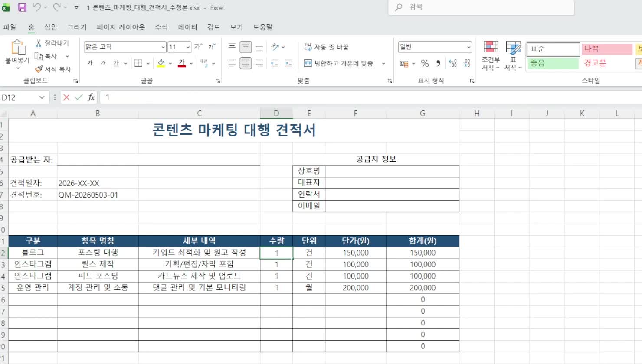Toggle middle vertical alignment
This screenshot has height=364, width=642.
246,47
